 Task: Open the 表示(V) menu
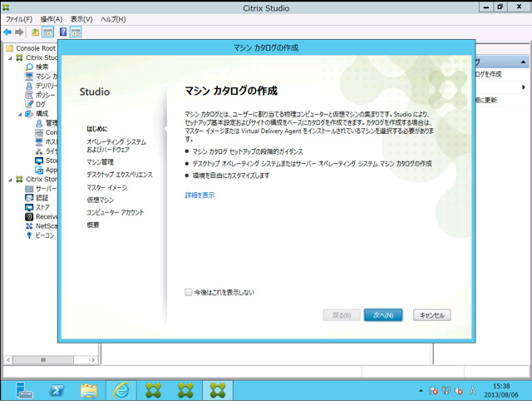click(81, 19)
